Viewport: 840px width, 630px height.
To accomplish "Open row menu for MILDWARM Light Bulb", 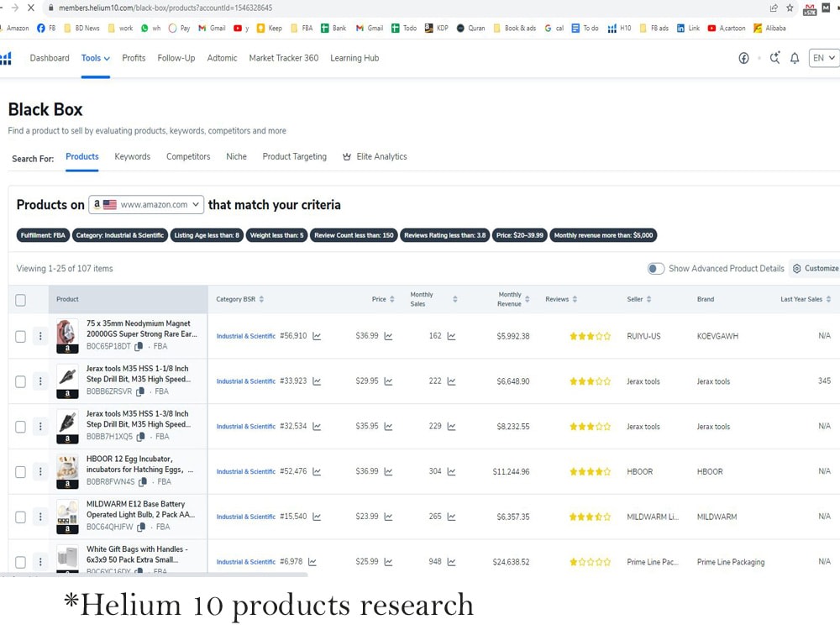I will click(x=40, y=517).
